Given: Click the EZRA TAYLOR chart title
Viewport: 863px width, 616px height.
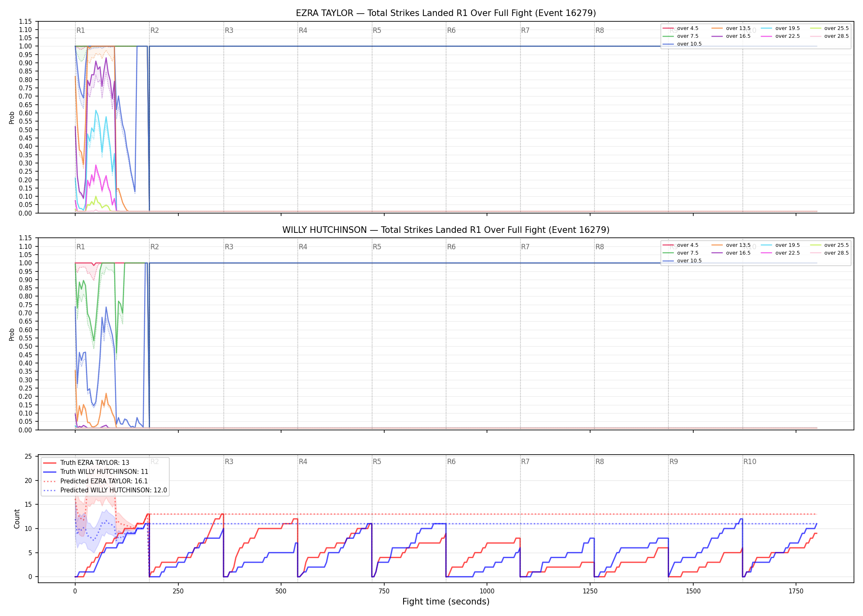Looking at the screenshot, I should click(446, 13).
